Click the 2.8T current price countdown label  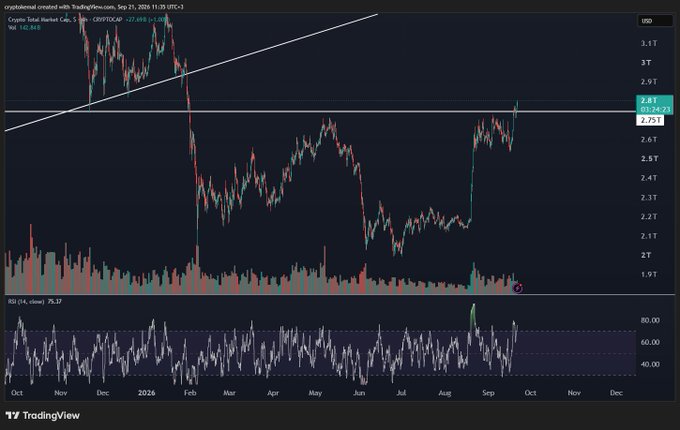(654, 105)
